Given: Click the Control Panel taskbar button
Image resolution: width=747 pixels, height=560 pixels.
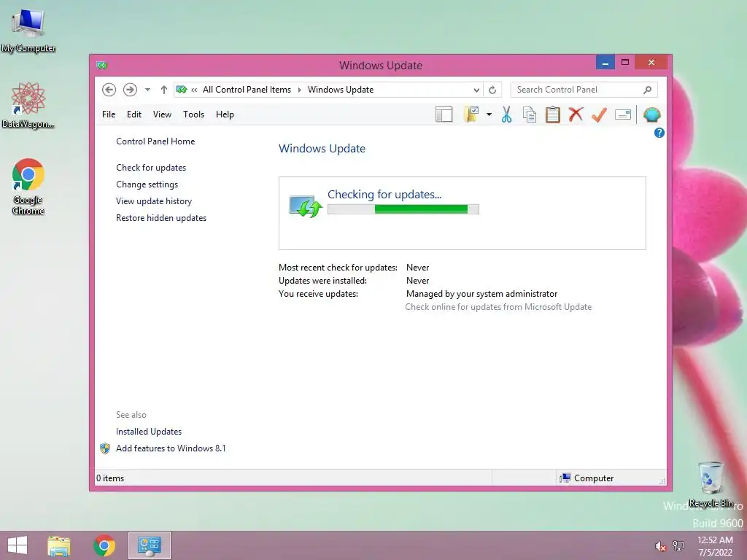Looking at the screenshot, I should 149,545.
